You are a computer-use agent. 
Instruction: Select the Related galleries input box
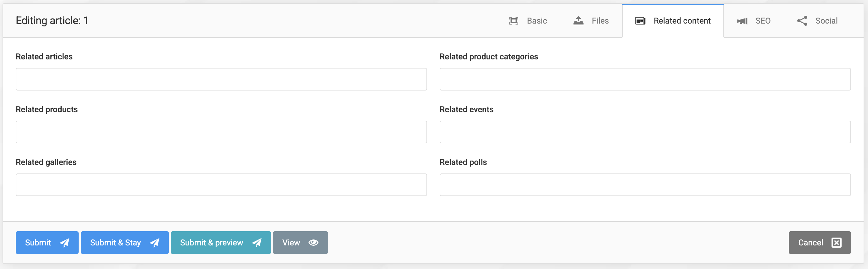click(221, 185)
